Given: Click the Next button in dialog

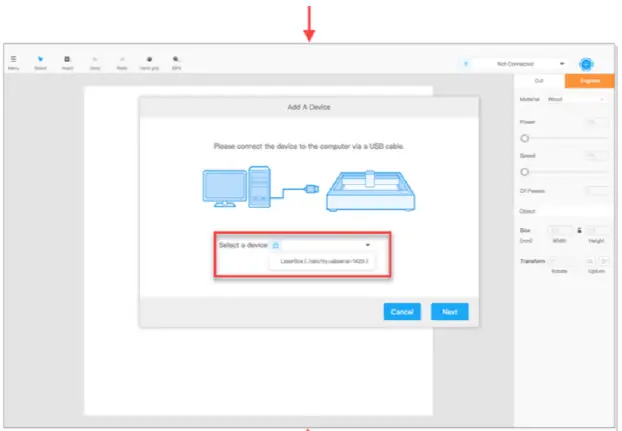Looking at the screenshot, I should (450, 312).
